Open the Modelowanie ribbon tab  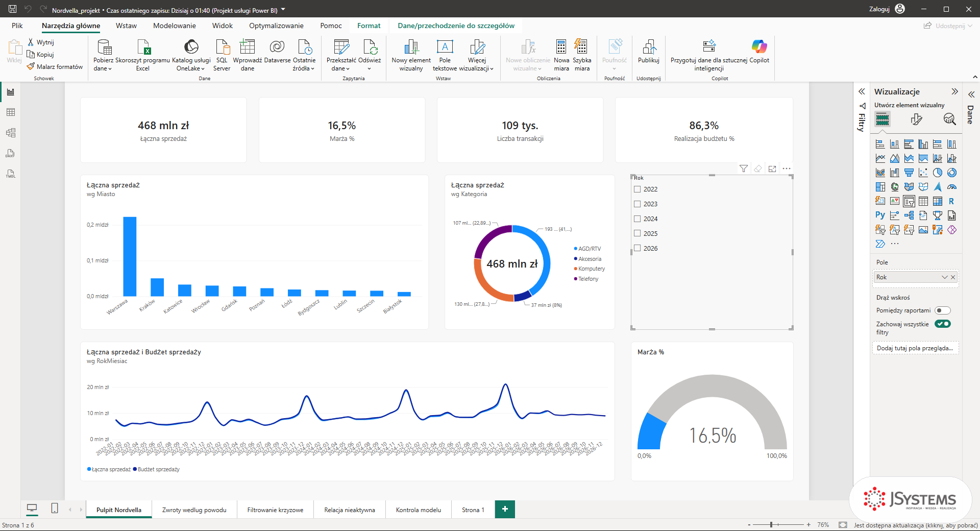click(x=174, y=26)
